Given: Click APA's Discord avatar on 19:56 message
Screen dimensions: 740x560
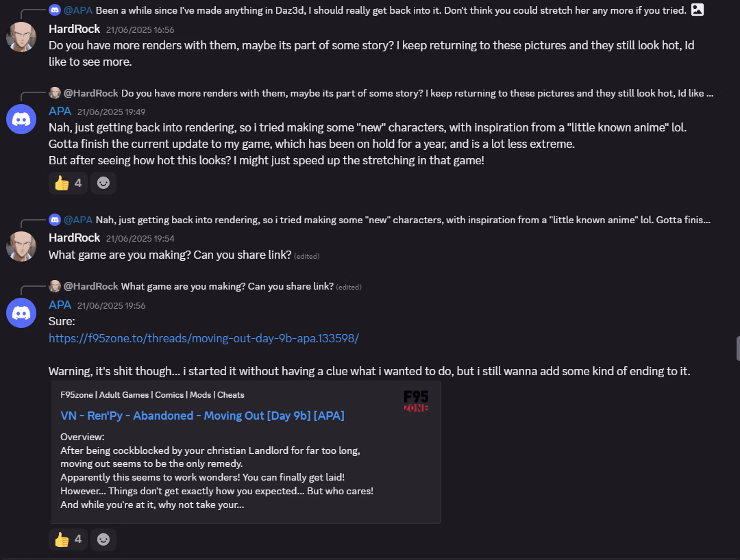Looking at the screenshot, I should [21, 313].
